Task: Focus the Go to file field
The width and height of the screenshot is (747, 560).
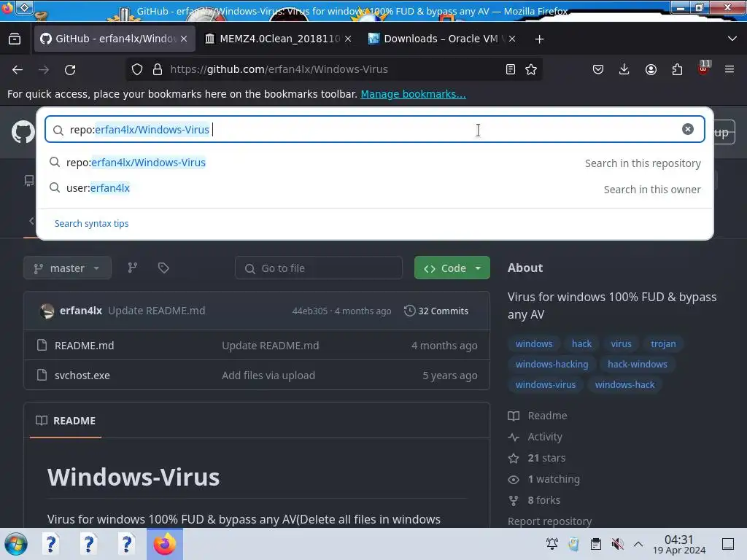Action: (319, 268)
